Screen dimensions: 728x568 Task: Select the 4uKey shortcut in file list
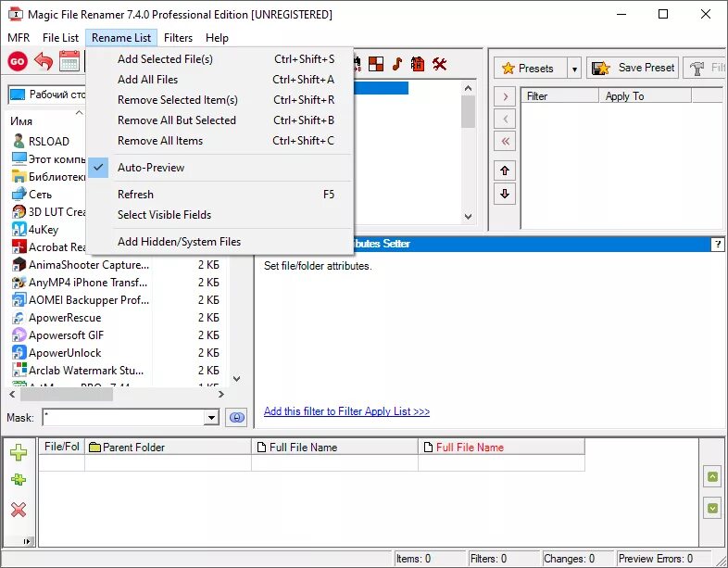tap(35, 230)
